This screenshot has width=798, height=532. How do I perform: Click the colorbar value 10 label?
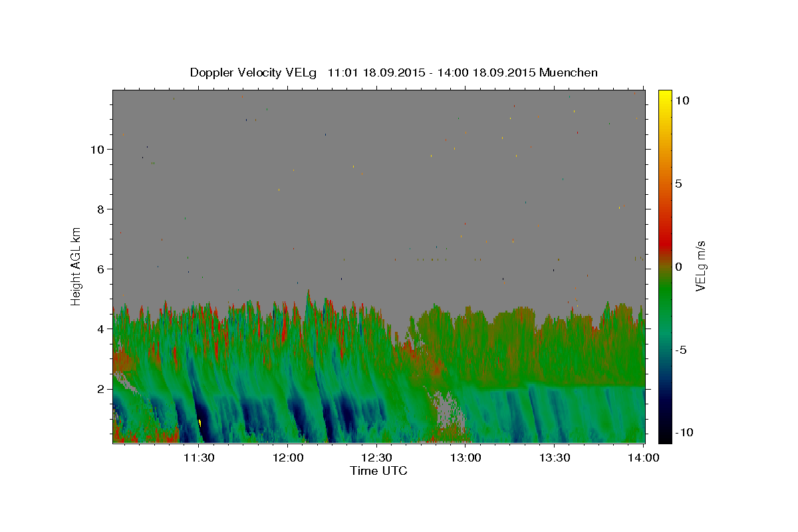coord(682,100)
